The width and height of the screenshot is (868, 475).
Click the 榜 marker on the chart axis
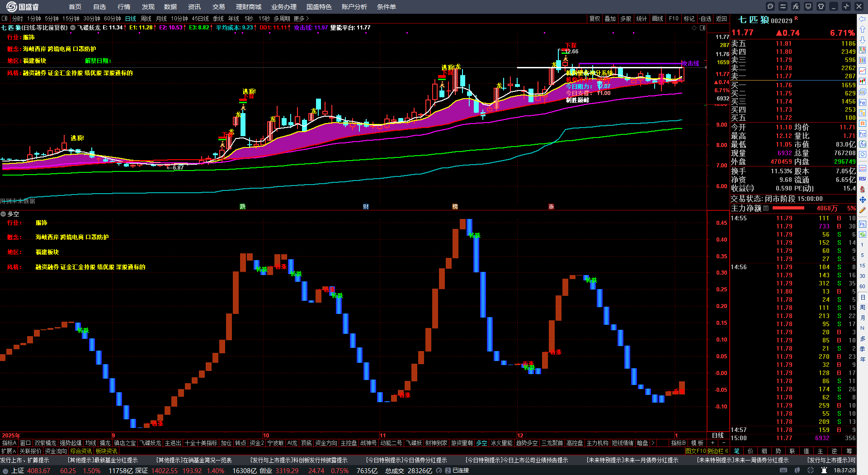(455, 207)
